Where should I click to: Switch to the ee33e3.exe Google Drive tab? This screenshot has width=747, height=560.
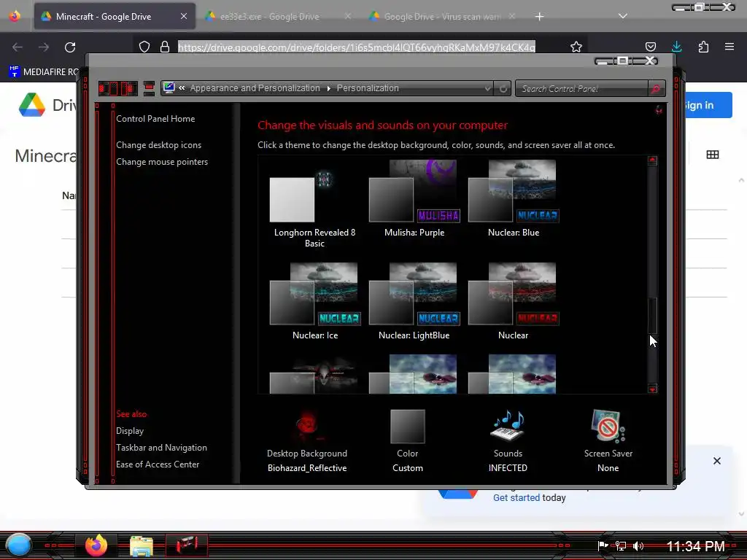(270, 17)
